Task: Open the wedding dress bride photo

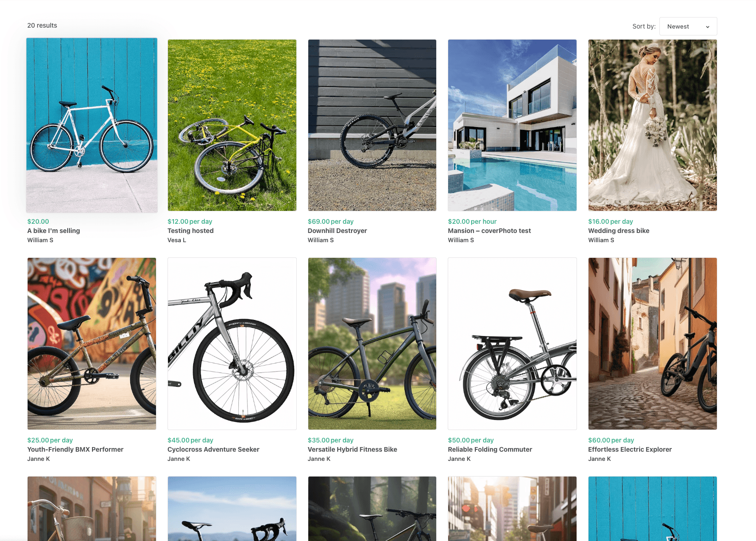Action: [652, 125]
